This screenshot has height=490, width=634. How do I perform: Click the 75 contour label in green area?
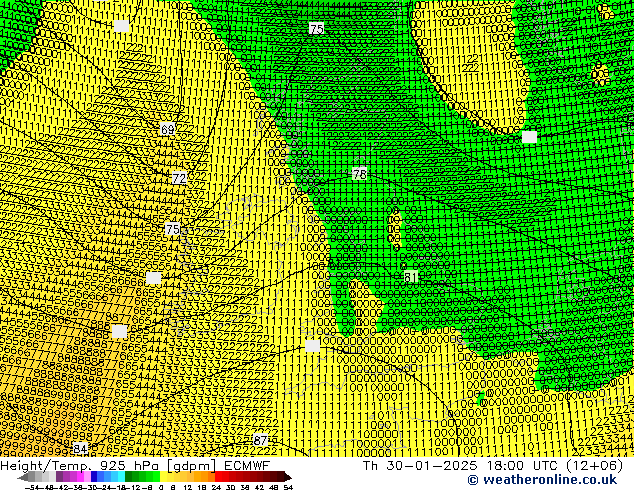[317, 29]
